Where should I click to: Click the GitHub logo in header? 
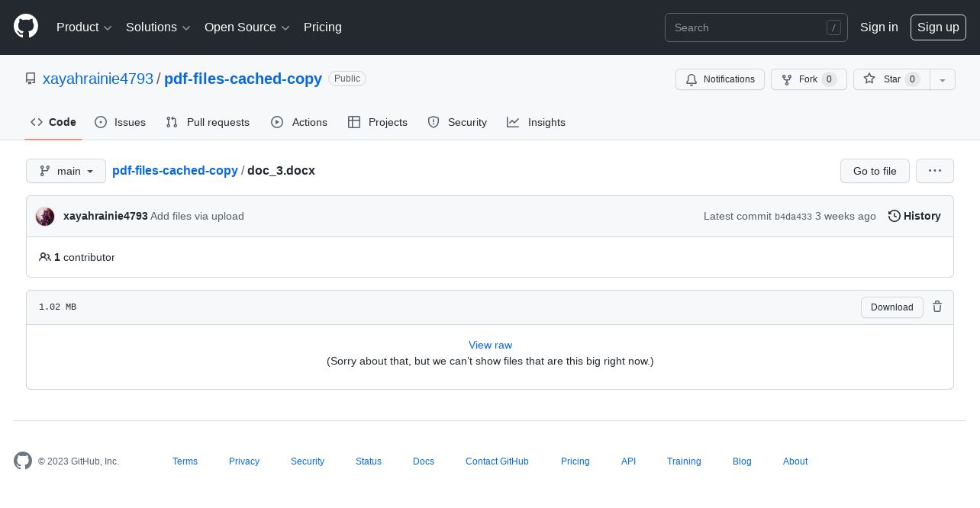[26, 27]
